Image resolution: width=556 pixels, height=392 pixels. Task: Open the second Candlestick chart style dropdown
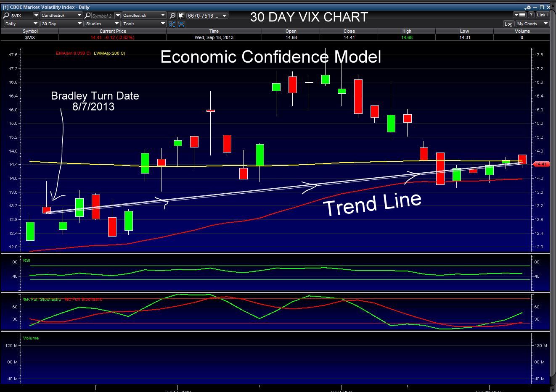point(144,16)
